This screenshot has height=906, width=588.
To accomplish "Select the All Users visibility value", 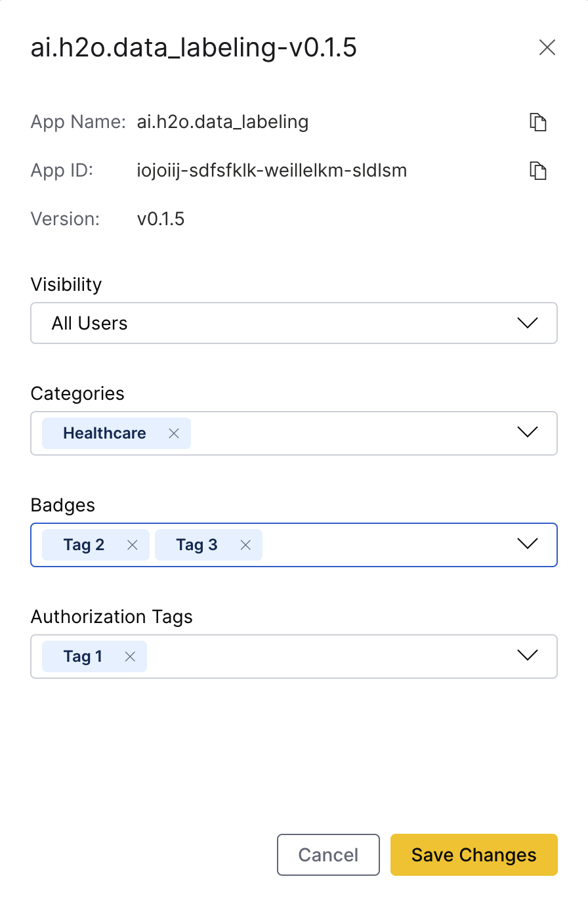I will coord(90,323).
